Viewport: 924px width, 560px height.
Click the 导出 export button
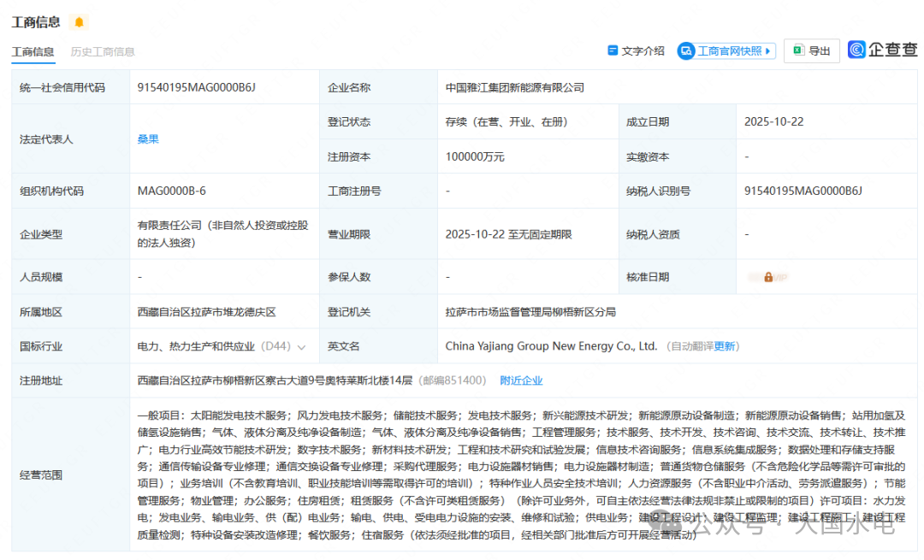pyautogui.click(x=811, y=50)
